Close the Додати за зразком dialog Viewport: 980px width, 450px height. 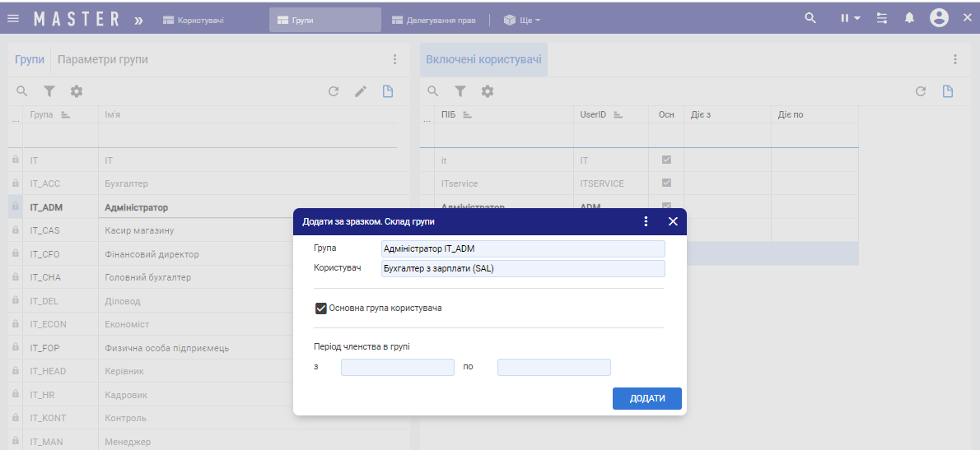(x=673, y=221)
